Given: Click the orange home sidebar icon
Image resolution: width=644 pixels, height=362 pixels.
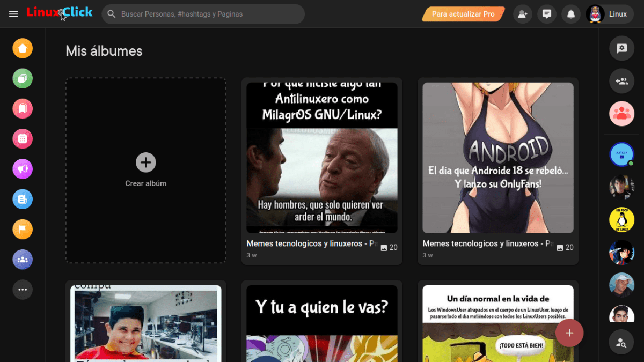Looking at the screenshot, I should coord(23,49).
